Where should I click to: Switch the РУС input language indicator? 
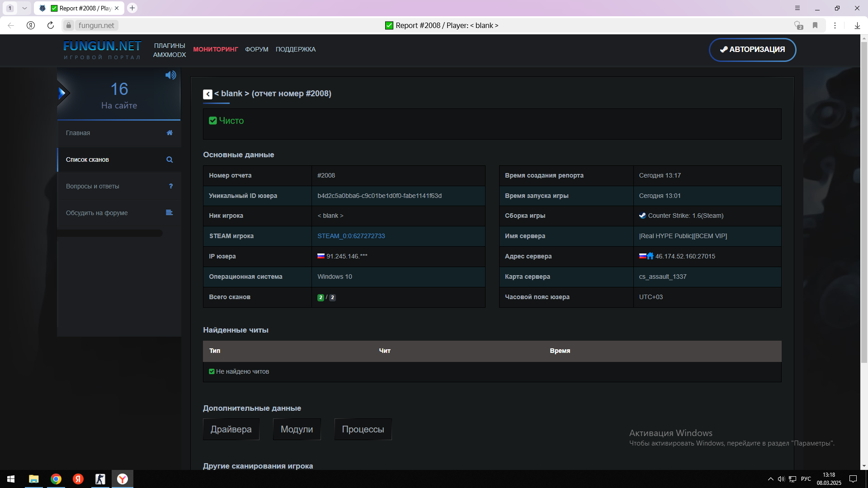coord(806,479)
